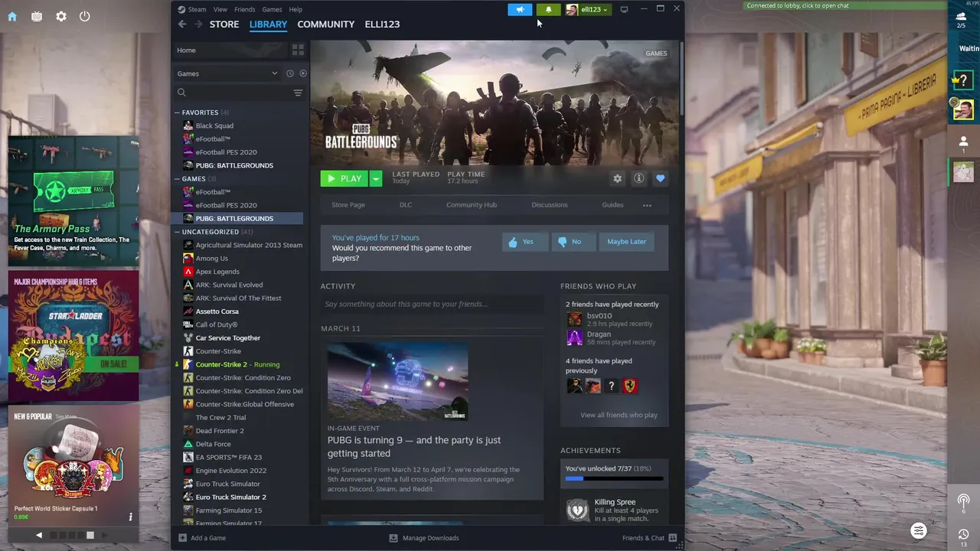Open The Armory Pass promo in CS2
This screenshot has height=551, width=980.
point(73,201)
